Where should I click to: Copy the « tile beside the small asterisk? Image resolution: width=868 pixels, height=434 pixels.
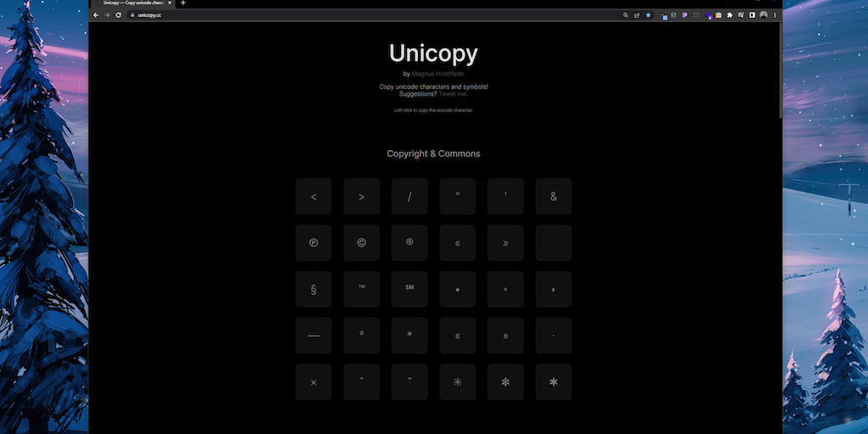pyautogui.click(x=457, y=336)
